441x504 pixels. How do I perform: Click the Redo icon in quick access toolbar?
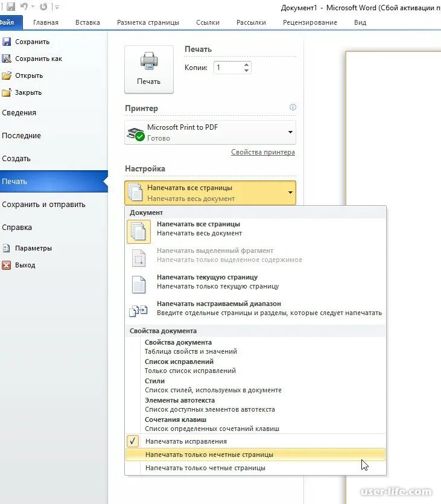coord(43,7)
